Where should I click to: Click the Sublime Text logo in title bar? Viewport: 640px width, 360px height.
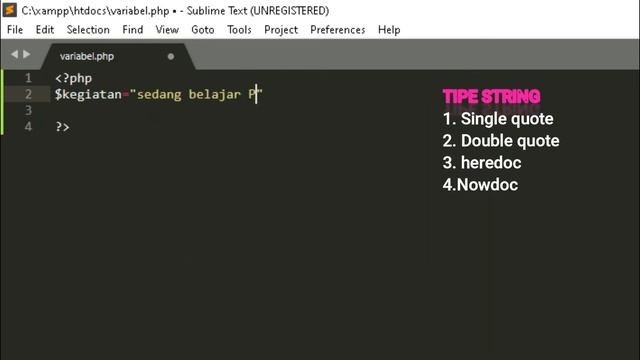click(x=9, y=10)
